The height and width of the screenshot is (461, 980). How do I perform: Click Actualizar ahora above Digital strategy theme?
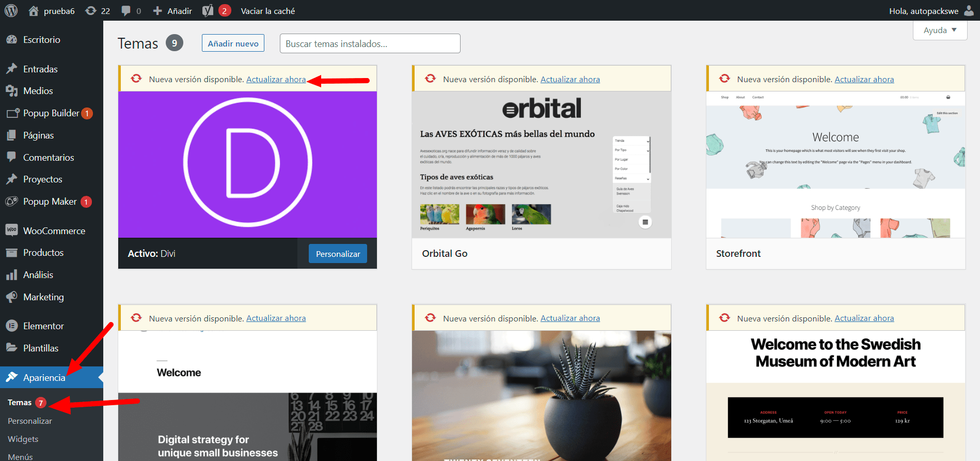click(x=276, y=318)
